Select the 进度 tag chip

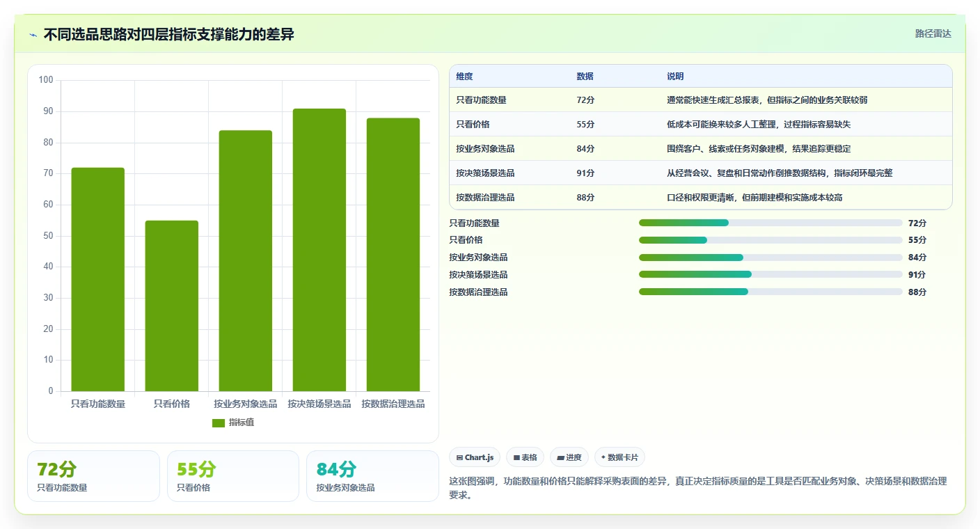(569, 457)
